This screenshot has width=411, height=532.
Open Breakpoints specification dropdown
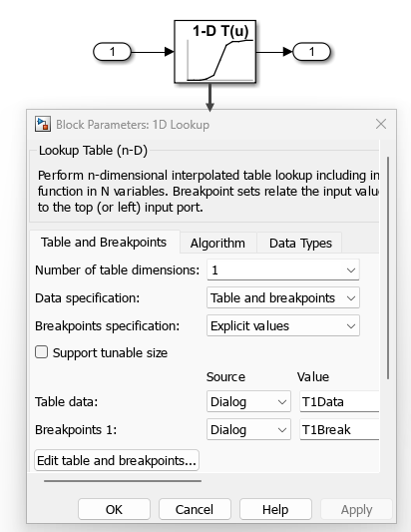point(283,325)
